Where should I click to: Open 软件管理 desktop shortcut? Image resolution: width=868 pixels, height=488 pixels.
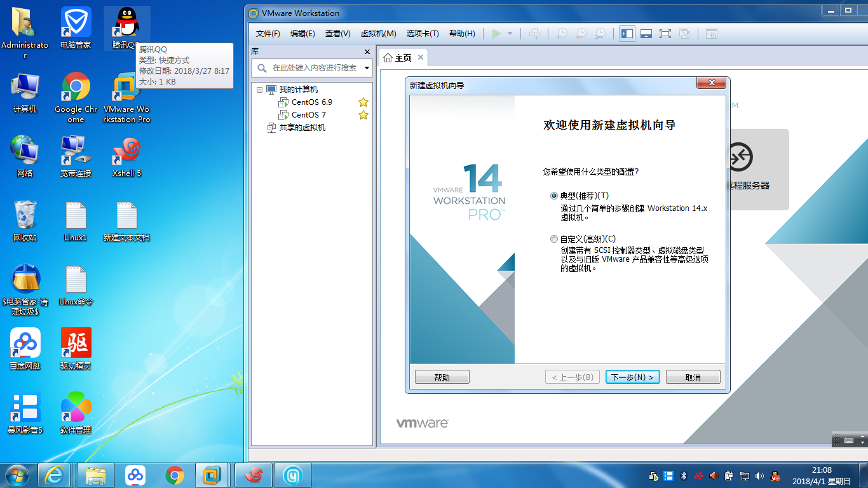[76, 413]
